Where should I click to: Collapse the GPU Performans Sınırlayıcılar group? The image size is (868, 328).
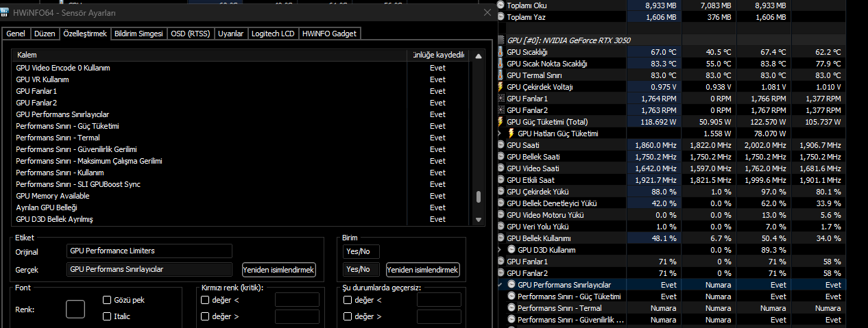pyautogui.click(x=500, y=285)
